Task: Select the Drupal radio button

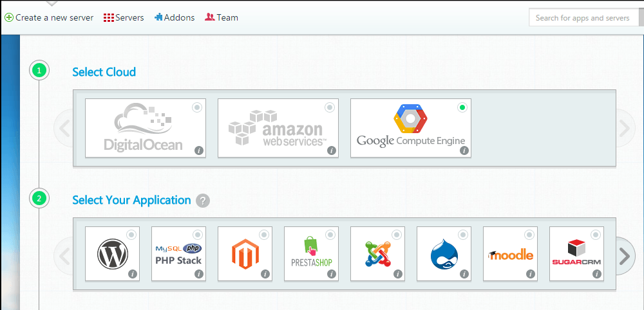Action: point(463,235)
